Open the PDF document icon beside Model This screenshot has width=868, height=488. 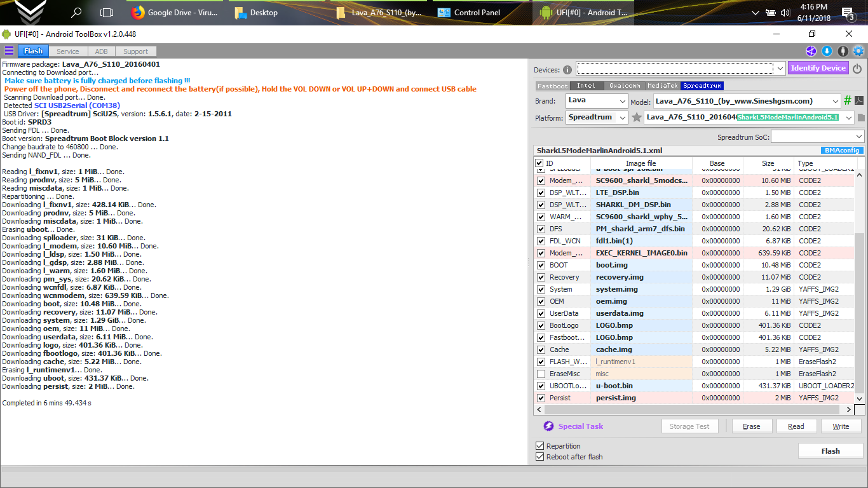tap(858, 100)
